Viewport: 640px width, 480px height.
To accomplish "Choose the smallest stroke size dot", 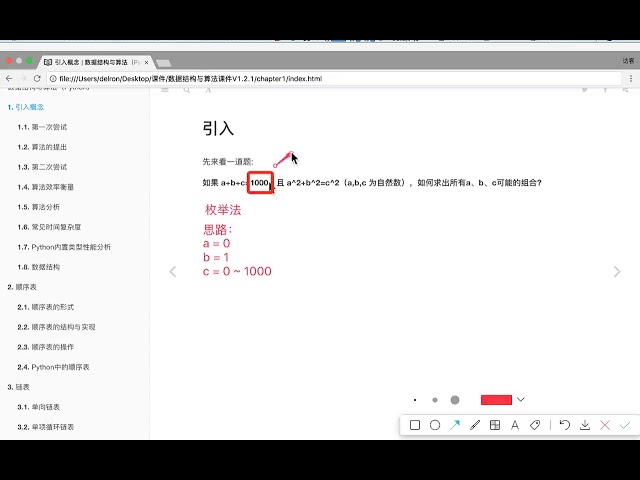I will pyautogui.click(x=415, y=400).
